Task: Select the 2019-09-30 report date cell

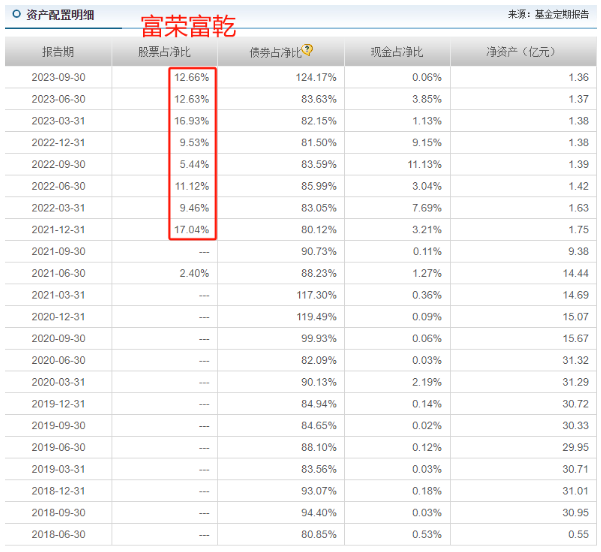Action: point(58,426)
